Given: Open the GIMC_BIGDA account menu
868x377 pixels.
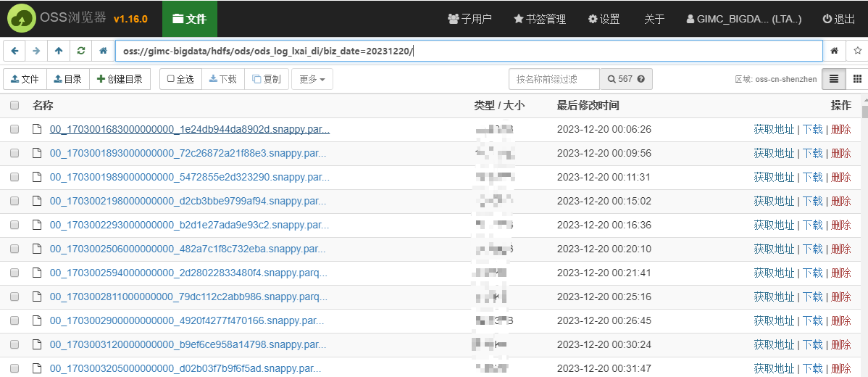Looking at the screenshot, I should [743, 19].
